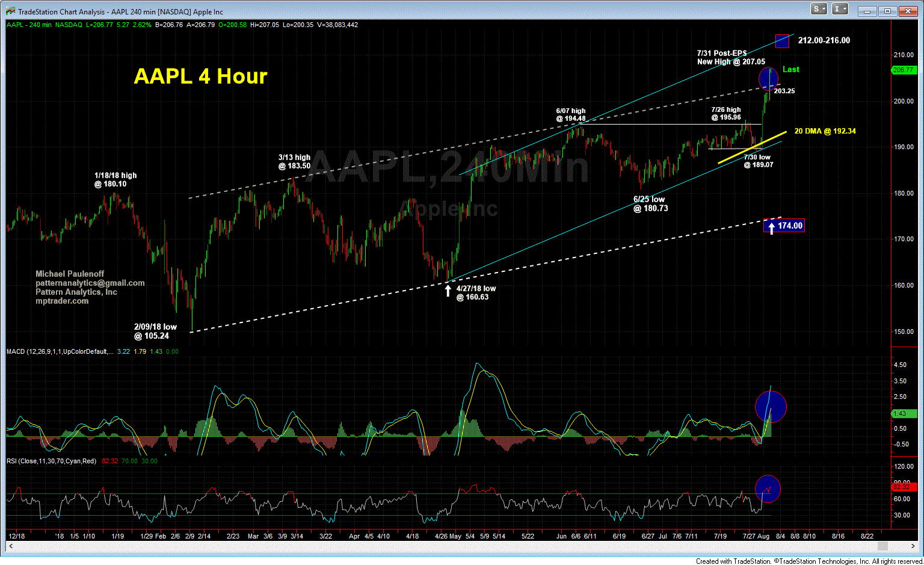Click the TradeStation window icon in title bar
Image resolution: width=924 pixels, height=565 pixels.
point(11,11)
